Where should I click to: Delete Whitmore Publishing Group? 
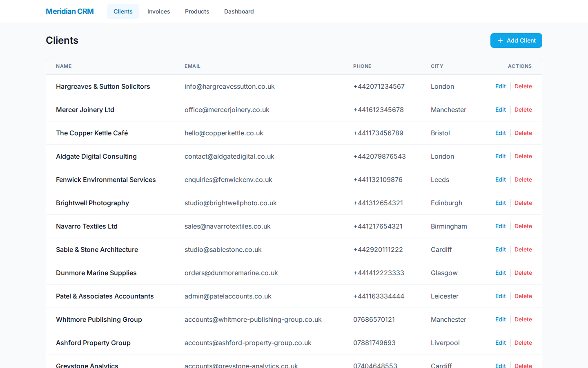523,319
